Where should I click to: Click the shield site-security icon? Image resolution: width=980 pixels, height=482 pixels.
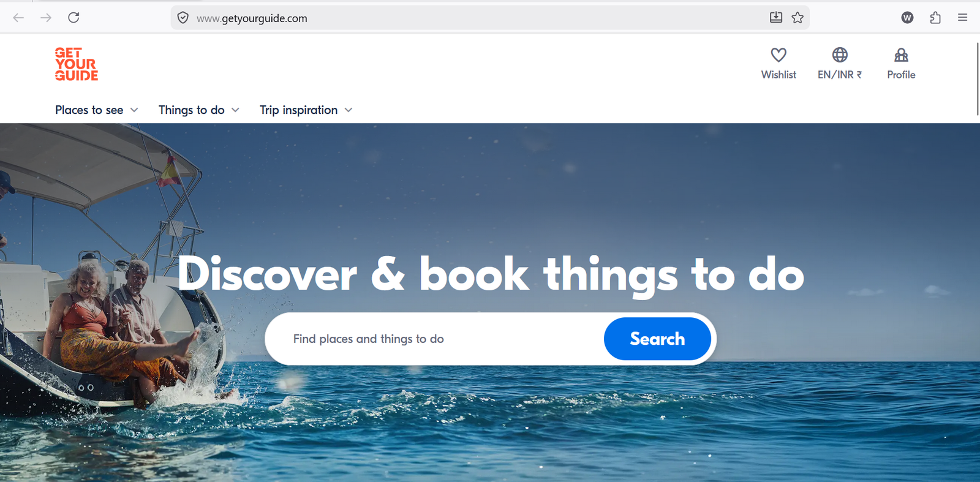tap(183, 18)
